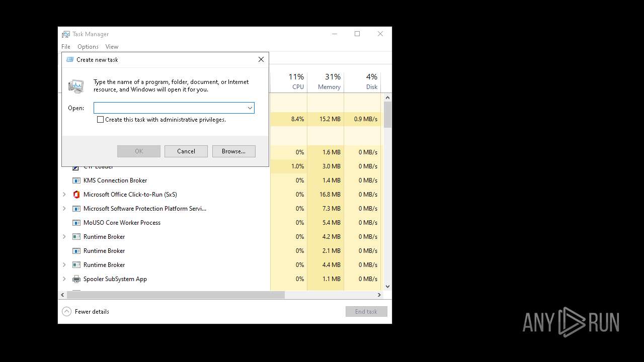Viewport: 644px width, 362px height.
Task: Select the Spooler SubSystem App text
Action: [115, 279]
